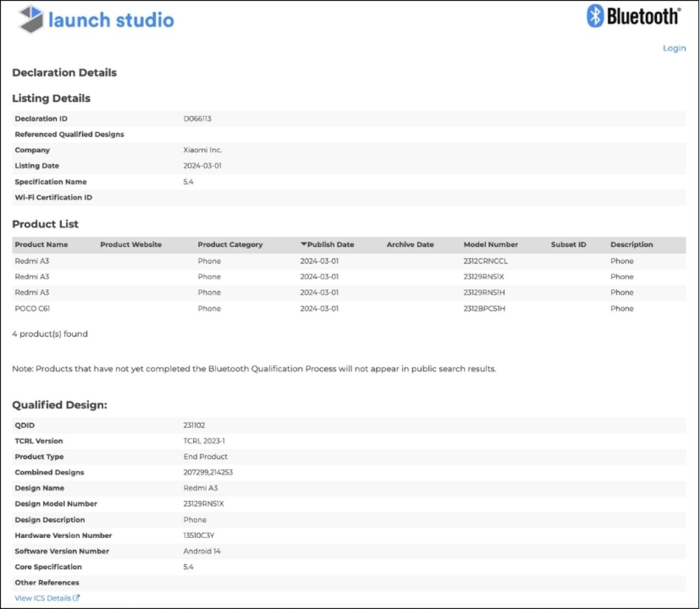Click the launch studio logo icon
This screenshot has height=609, width=700.
pos(31,19)
